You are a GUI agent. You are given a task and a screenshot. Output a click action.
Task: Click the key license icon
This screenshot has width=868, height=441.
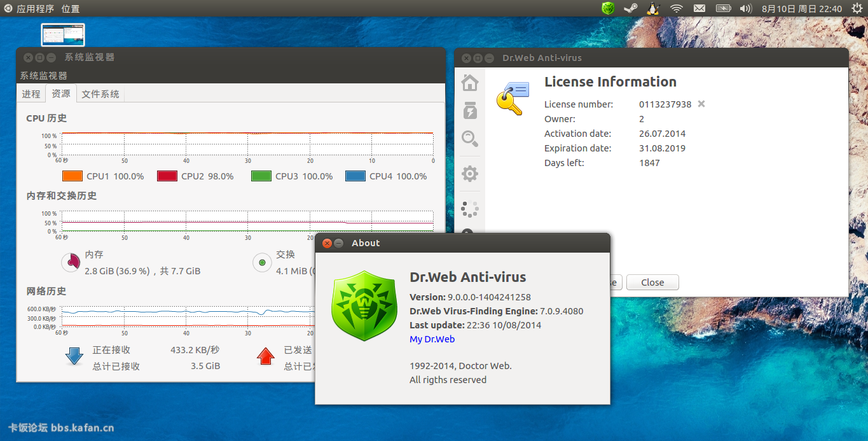[513, 99]
